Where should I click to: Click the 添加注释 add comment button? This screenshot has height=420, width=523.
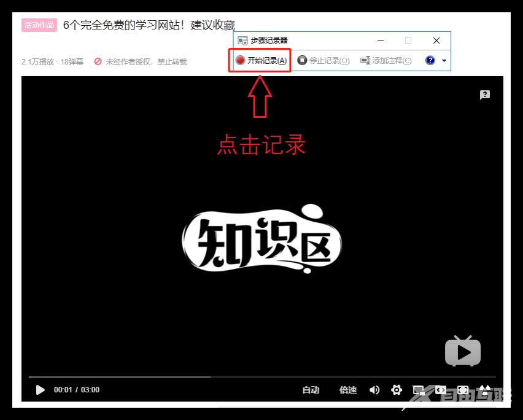coord(385,61)
